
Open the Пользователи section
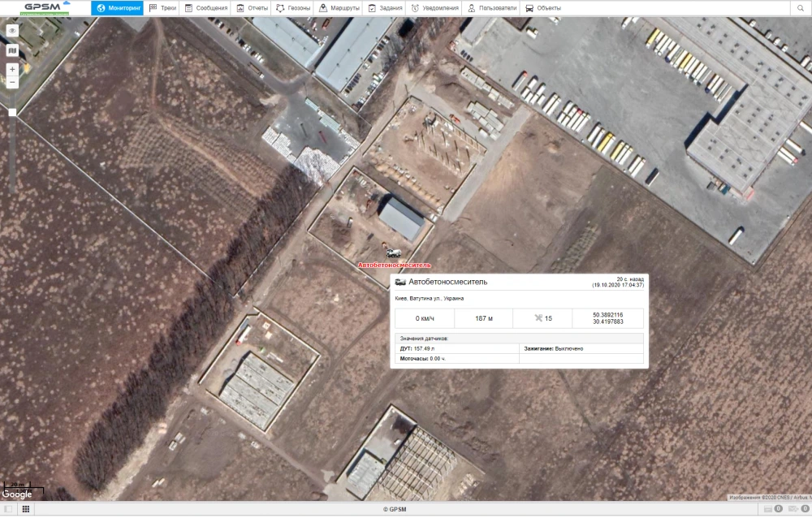pos(492,8)
